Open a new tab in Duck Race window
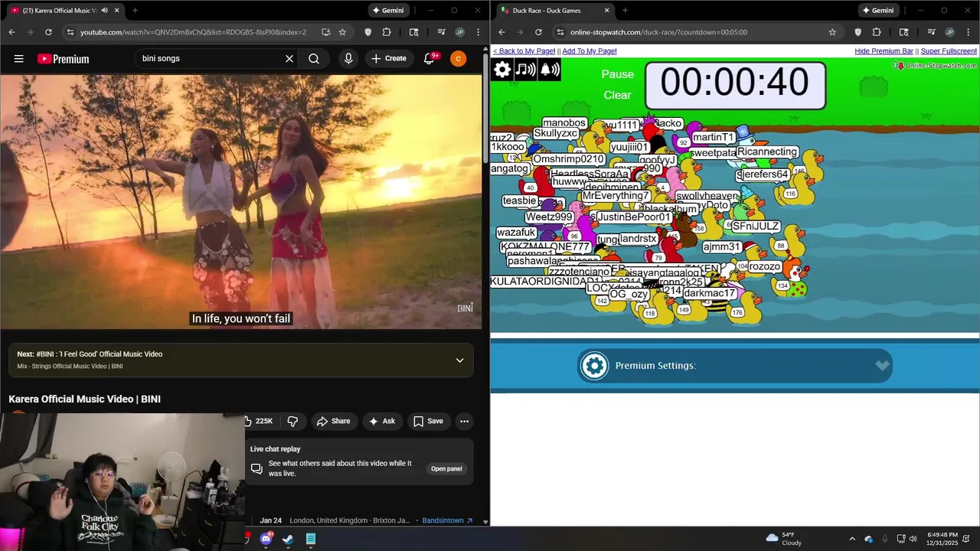The height and width of the screenshot is (551, 980). pyautogui.click(x=625, y=11)
